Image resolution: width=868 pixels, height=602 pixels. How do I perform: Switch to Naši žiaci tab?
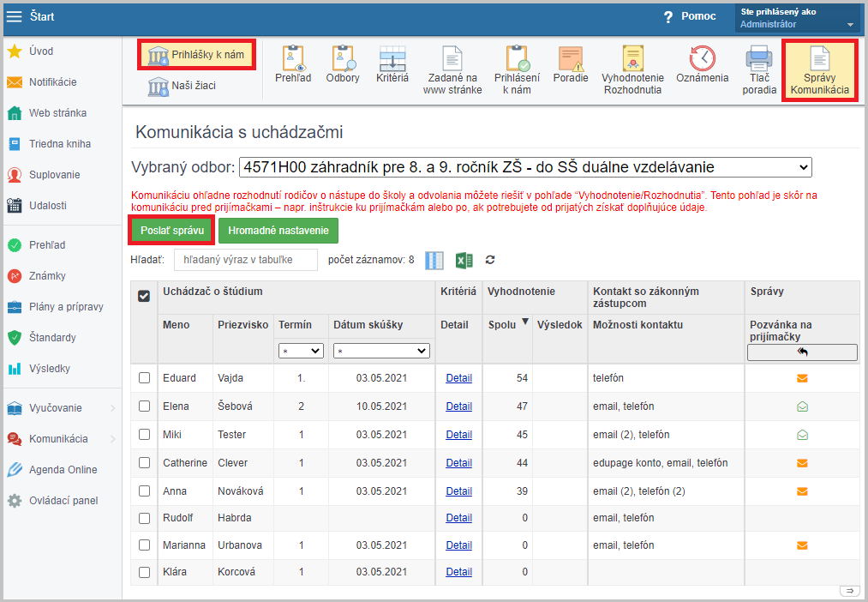(183, 86)
